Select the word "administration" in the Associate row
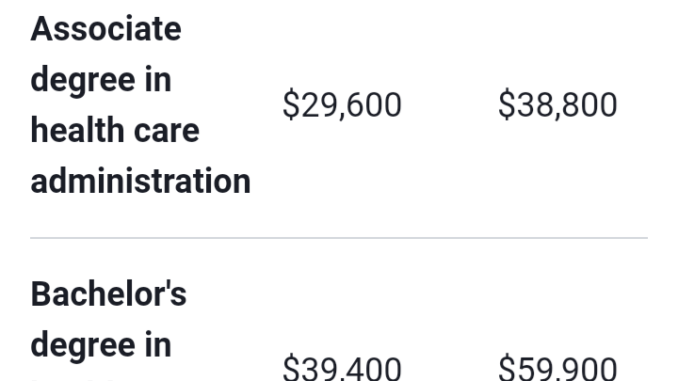Viewport: 678px width, 381px height. click(x=141, y=181)
